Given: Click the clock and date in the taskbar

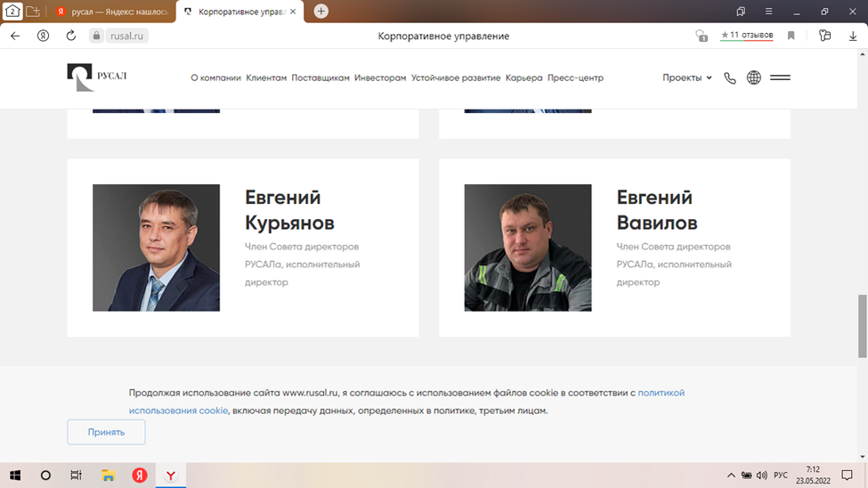Looking at the screenshot, I should tap(813, 476).
